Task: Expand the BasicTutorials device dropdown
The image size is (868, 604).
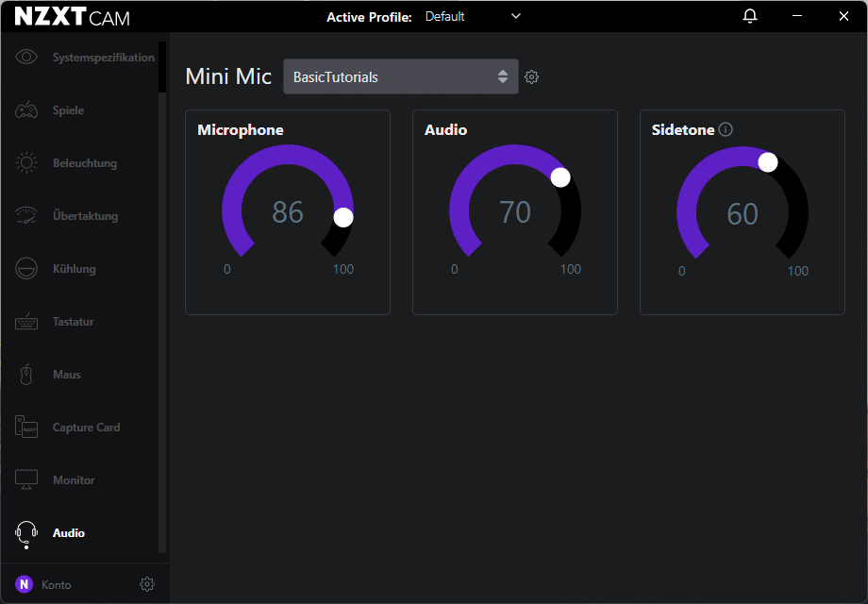Action: 400,77
